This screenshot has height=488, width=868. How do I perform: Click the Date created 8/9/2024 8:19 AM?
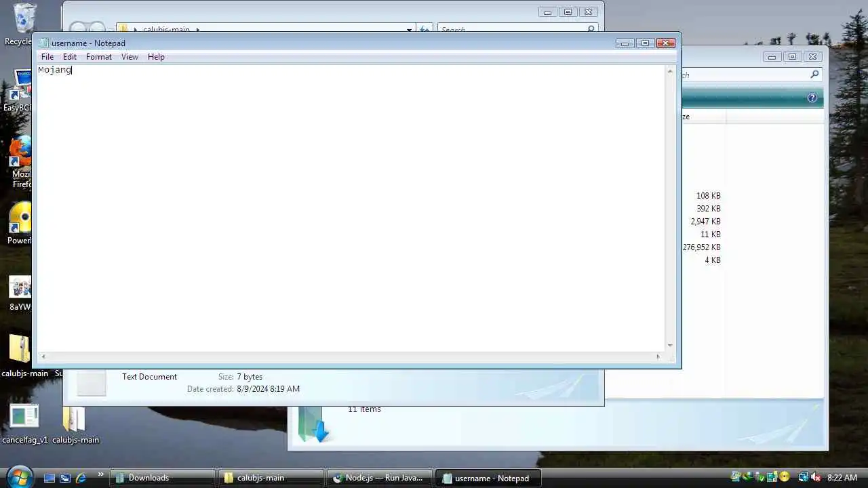243,389
